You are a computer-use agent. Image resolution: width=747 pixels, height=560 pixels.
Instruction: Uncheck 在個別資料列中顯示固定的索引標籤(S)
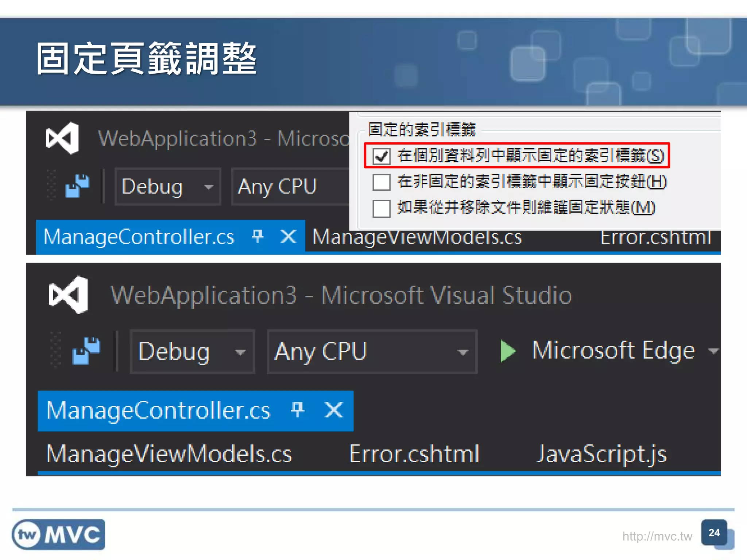pyautogui.click(x=382, y=156)
